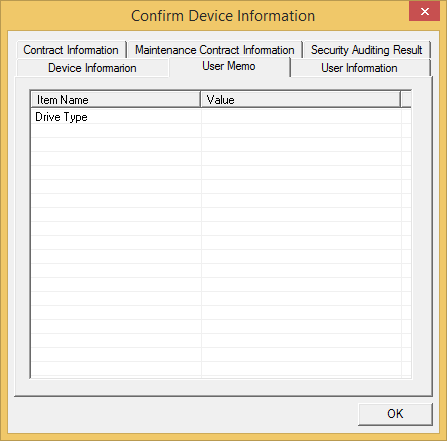Click the User Memo tab
447x441 pixels.
click(x=229, y=66)
